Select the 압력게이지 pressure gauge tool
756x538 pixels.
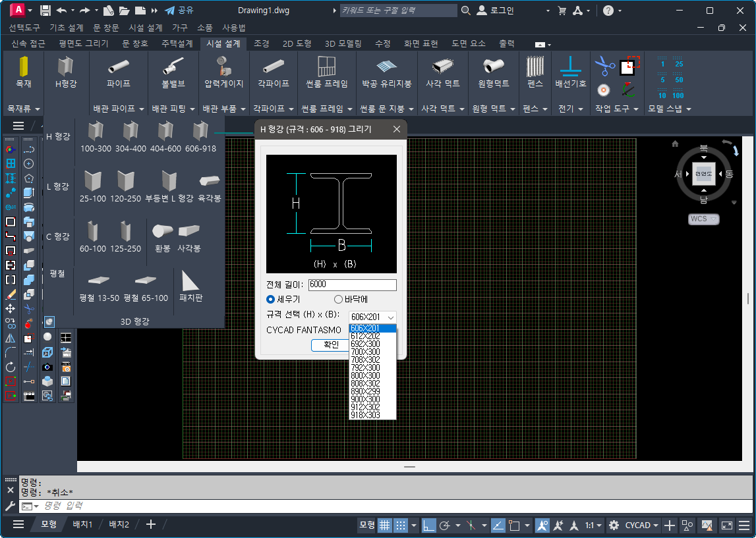coord(224,67)
